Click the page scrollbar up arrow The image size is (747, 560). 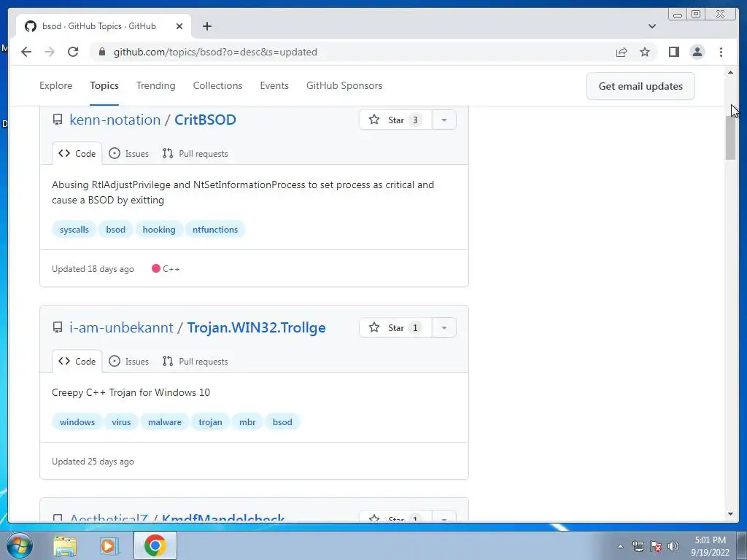click(730, 72)
